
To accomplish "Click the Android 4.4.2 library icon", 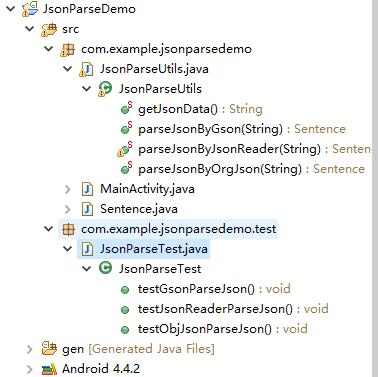I will point(49,369).
